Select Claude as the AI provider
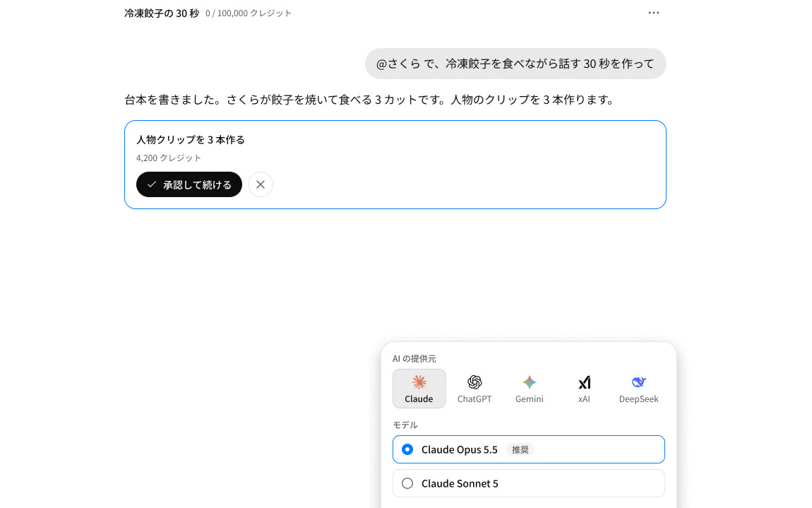The image size is (812, 508). click(x=419, y=389)
